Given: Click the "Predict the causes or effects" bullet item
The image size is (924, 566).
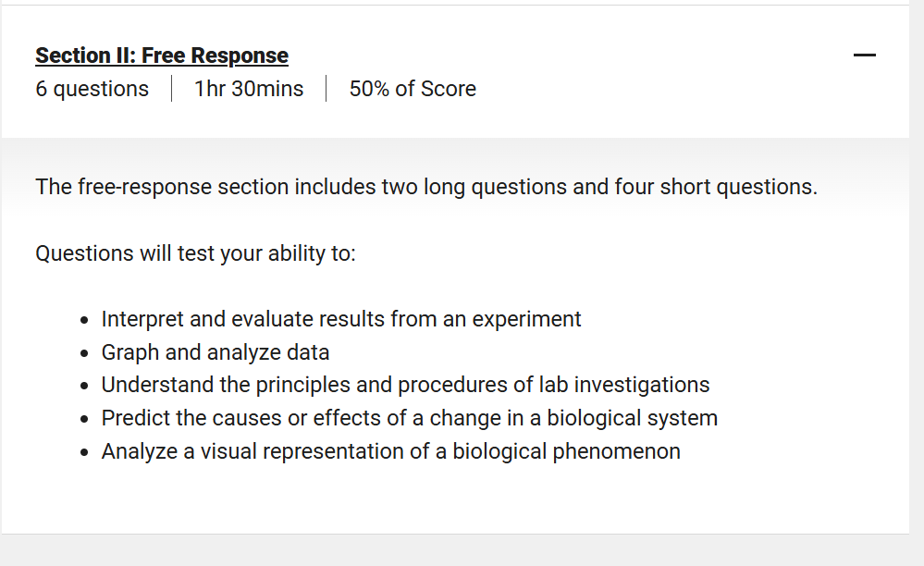Looking at the screenshot, I should [409, 418].
